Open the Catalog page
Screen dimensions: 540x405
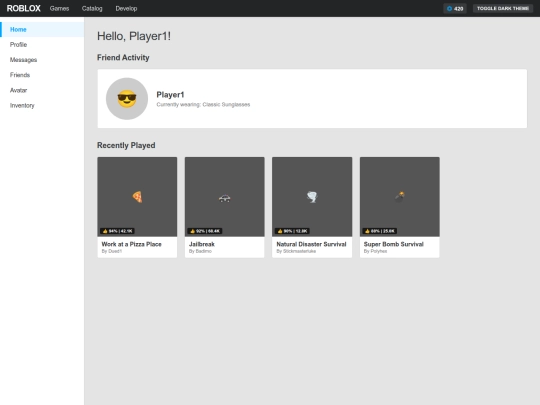92,8
